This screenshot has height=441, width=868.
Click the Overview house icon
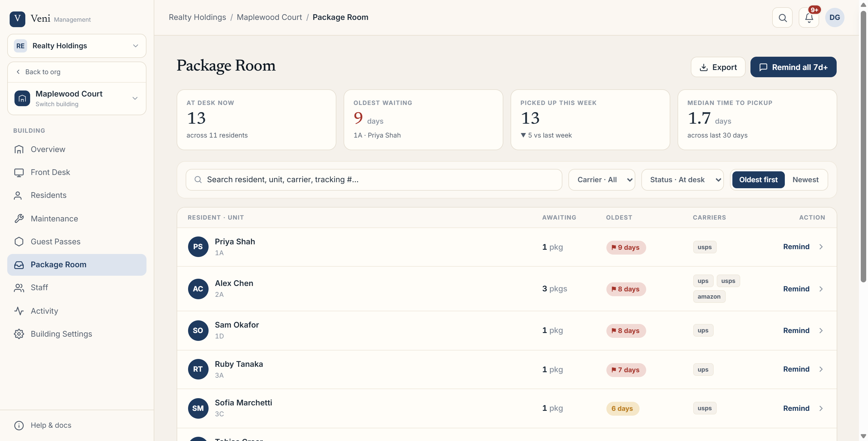click(19, 149)
